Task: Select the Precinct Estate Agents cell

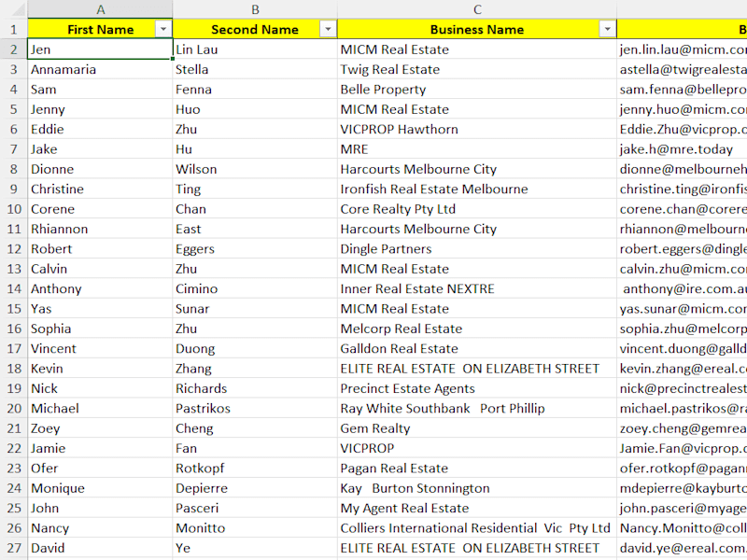Action: 477,388
